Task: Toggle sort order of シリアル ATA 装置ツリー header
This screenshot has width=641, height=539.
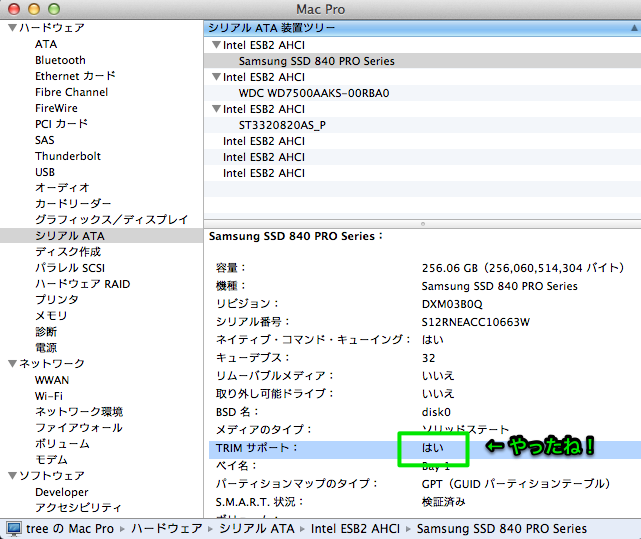Action: (x=422, y=28)
